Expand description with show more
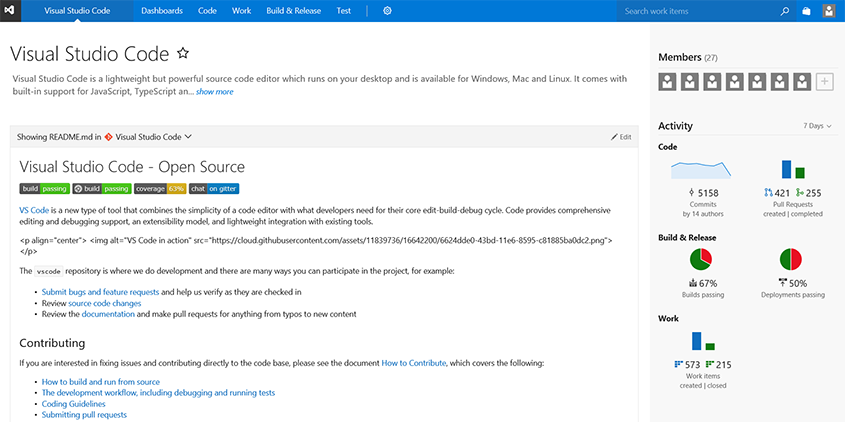The image size is (845, 422). point(214,92)
